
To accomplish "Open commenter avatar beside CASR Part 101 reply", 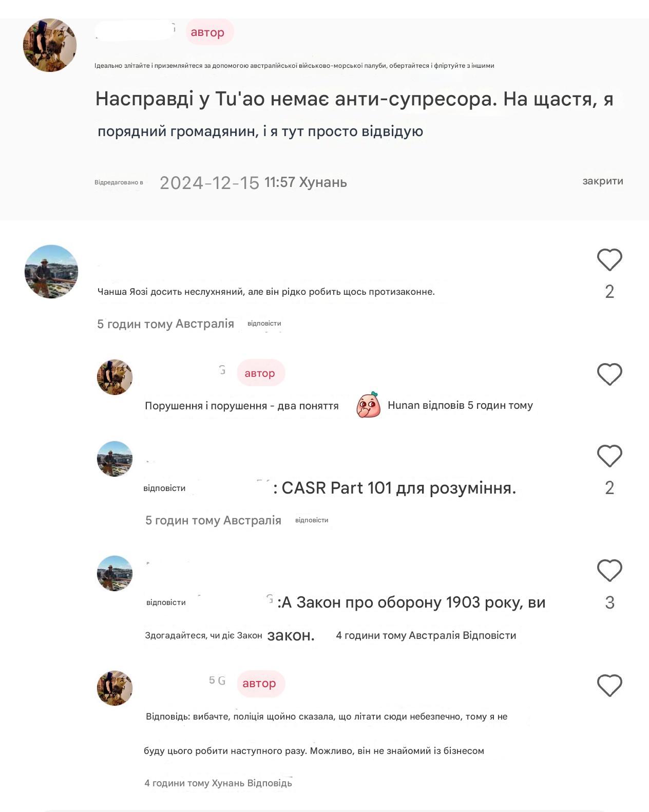I will [x=115, y=459].
